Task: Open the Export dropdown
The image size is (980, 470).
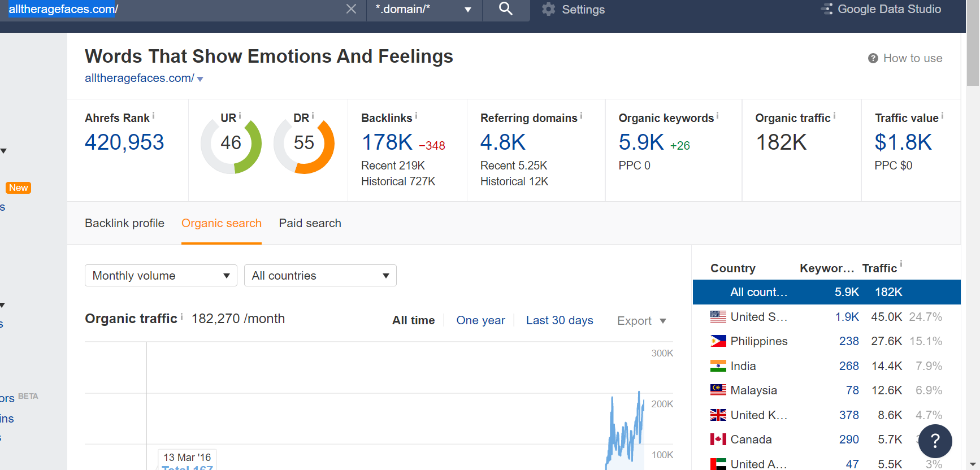Action: 641,321
